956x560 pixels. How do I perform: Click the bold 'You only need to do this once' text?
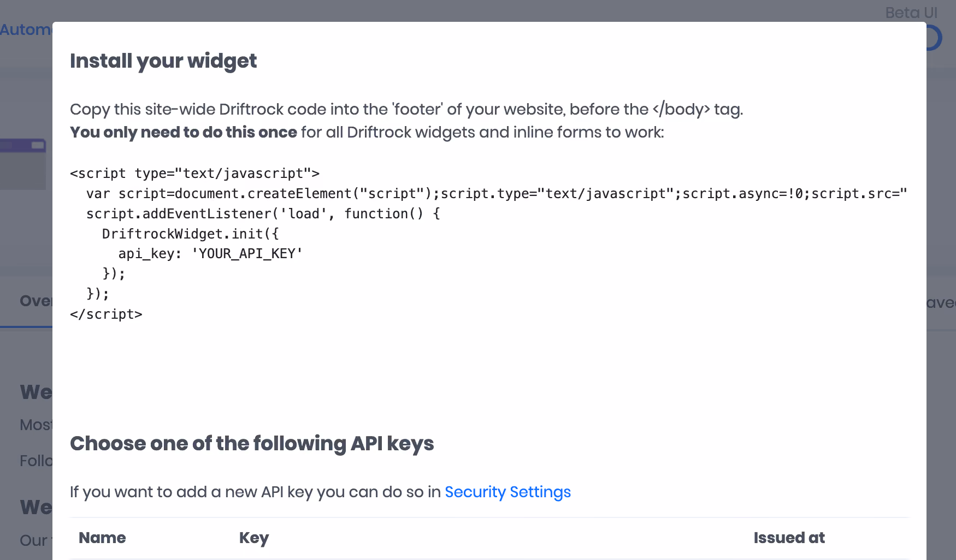184,132
